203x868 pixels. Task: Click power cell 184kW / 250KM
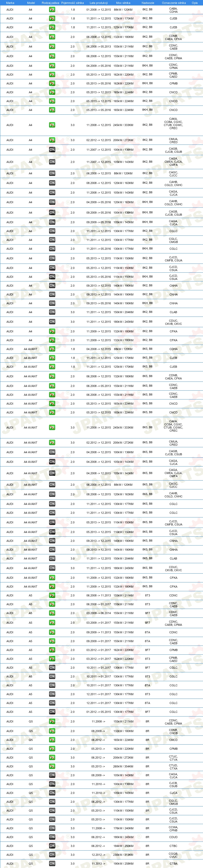pos(123,846)
